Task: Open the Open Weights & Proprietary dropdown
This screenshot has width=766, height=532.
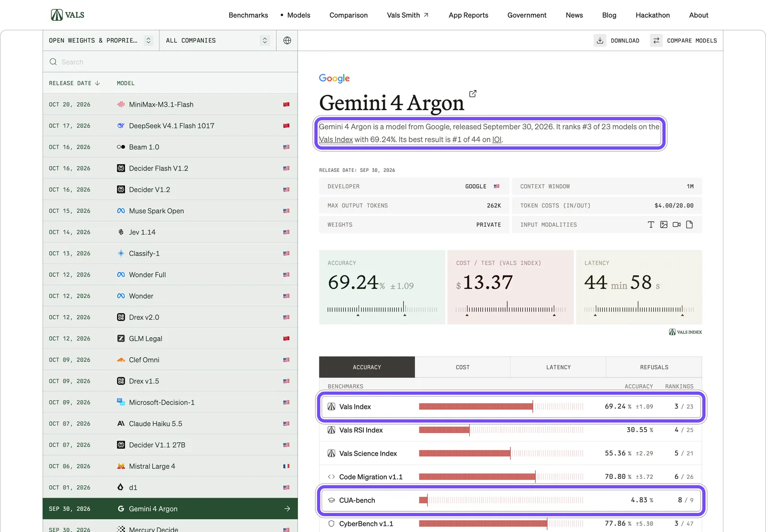Action: (101, 41)
